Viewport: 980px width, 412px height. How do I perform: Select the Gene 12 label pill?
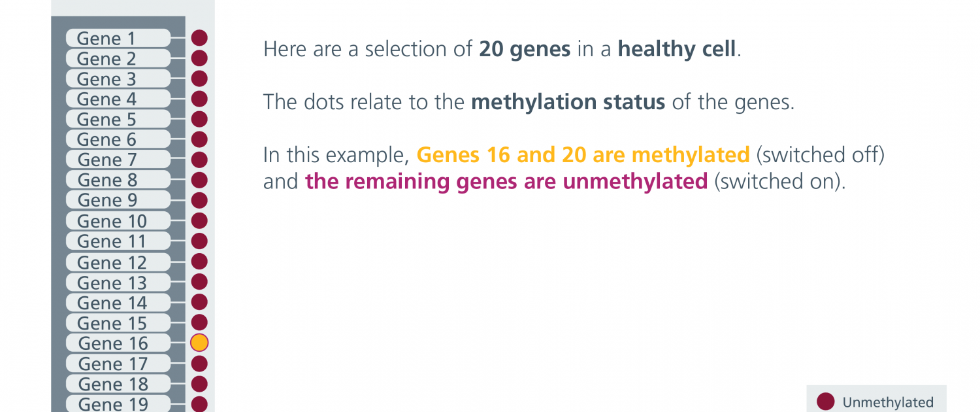coord(118,262)
